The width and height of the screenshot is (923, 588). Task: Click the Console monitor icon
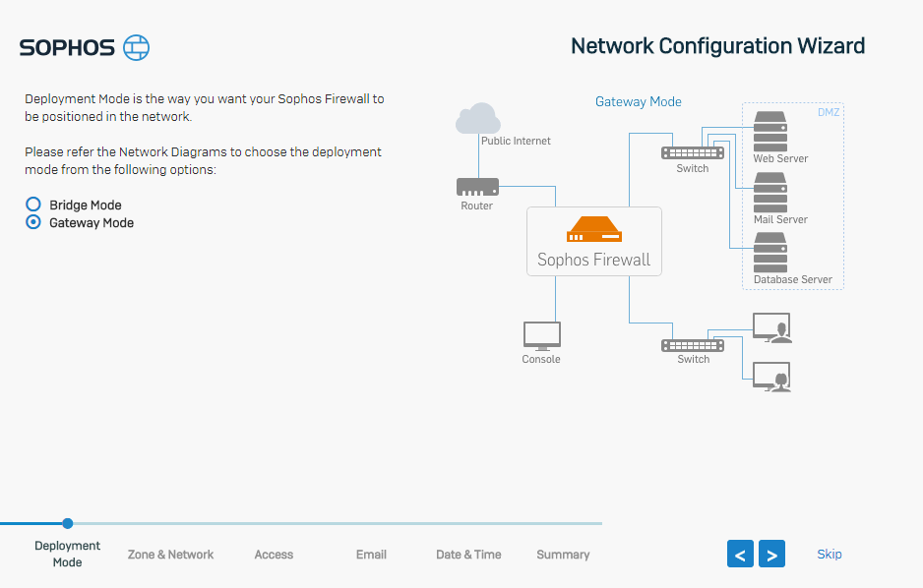(541, 335)
